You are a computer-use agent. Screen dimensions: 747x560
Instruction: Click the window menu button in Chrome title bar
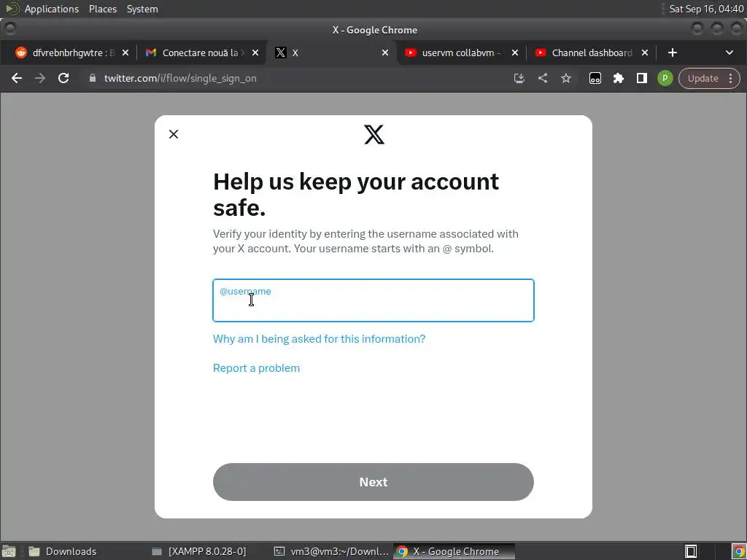pos(10,29)
